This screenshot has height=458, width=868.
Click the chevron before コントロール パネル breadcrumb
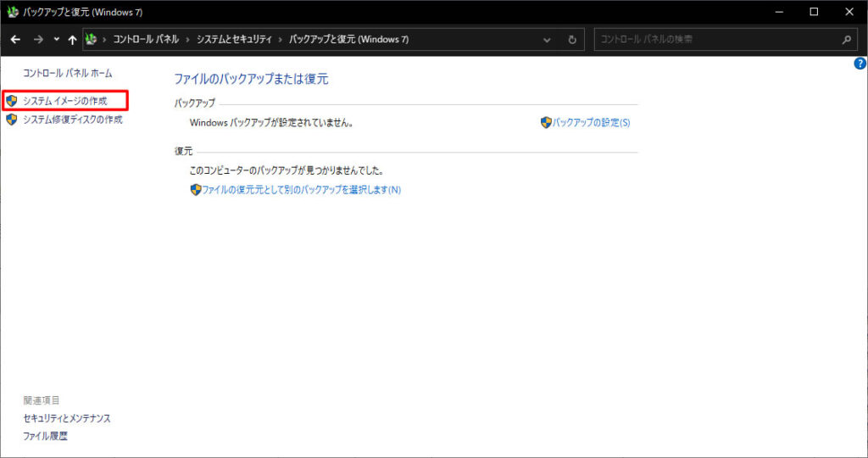pyautogui.click(x=104, y=39)
